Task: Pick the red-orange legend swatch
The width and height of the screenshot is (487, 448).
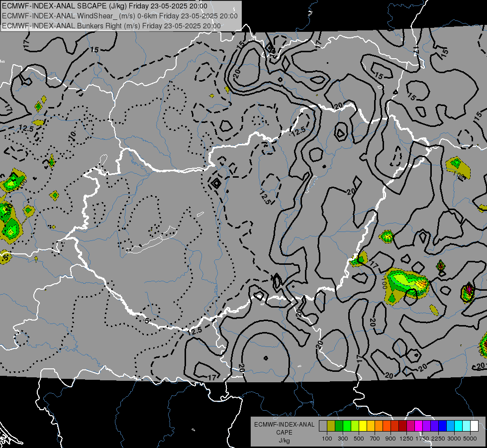Action: pyautogui.click(x=387, y=426)
